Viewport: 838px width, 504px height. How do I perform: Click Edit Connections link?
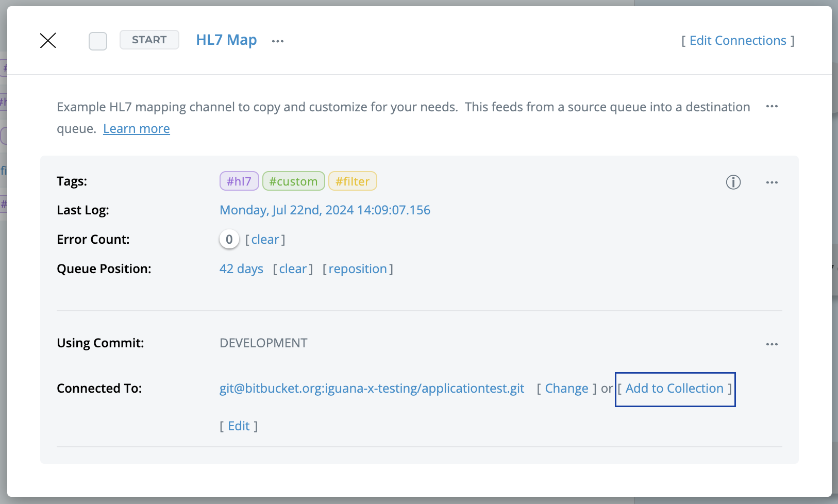point(738,41)
